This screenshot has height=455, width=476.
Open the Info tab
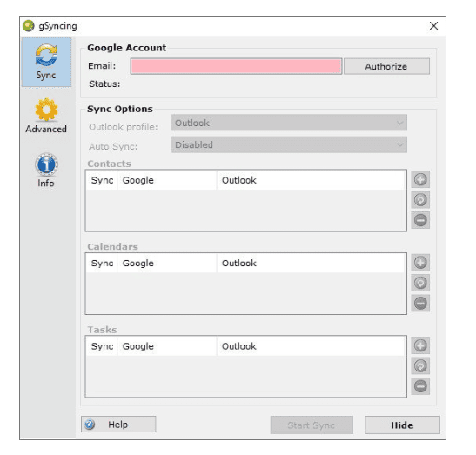click(46, 171)
